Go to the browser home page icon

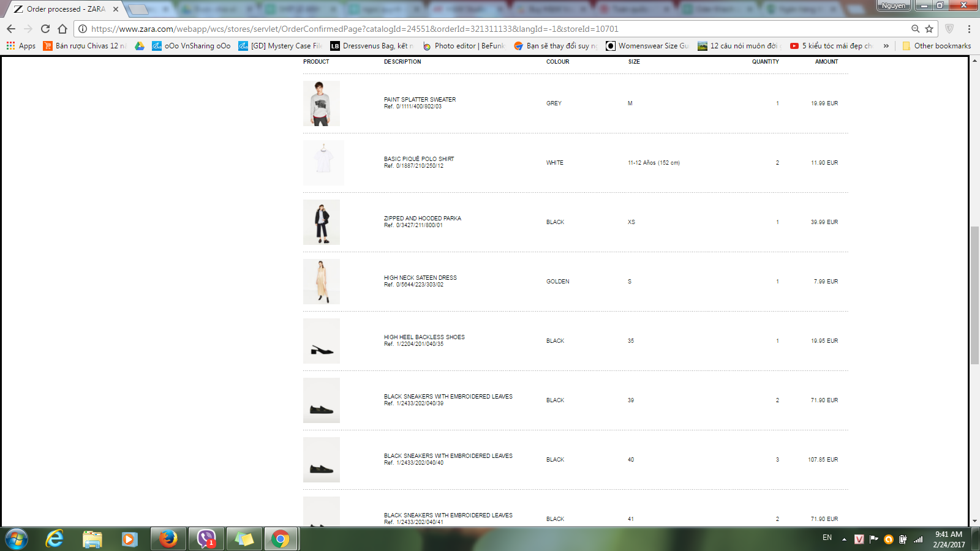(x=62, y=29)
